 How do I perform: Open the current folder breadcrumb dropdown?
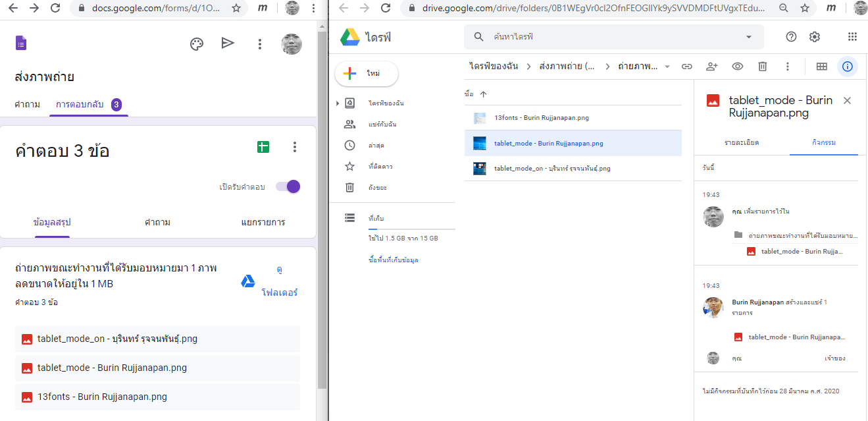(x=667, y=67)
